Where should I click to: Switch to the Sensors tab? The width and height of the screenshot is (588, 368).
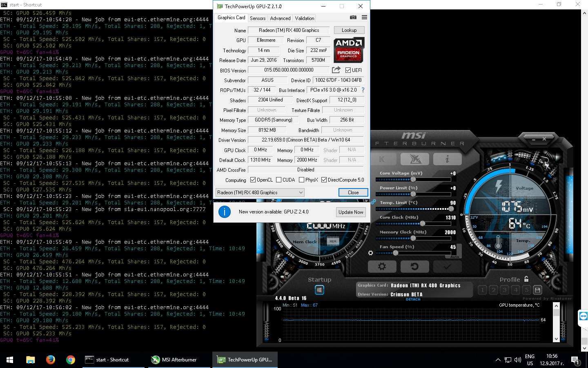(258, 18)
